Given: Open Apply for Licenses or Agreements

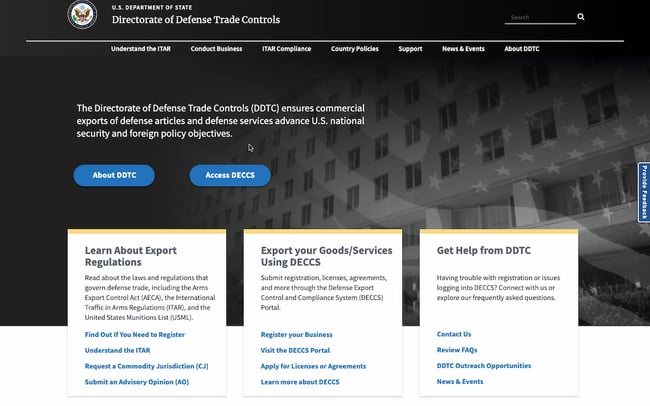Looking at the screenshot, I should [313, 366].
